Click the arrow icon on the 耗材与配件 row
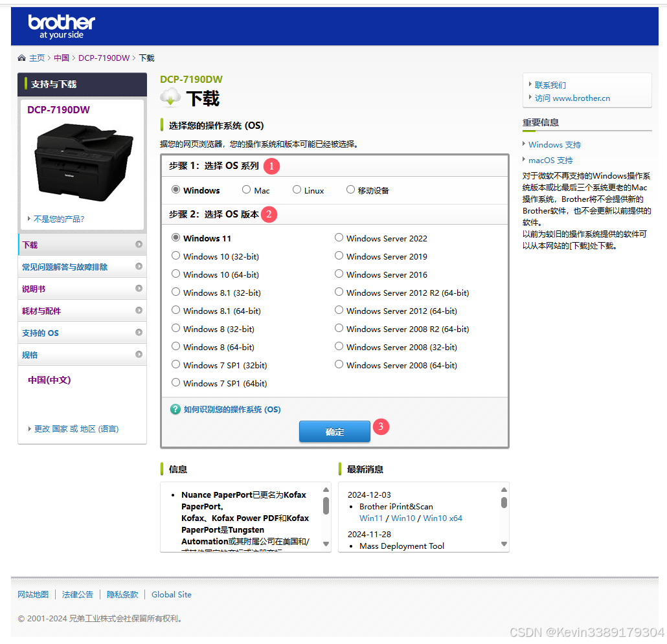 click(x=139, y=311)
